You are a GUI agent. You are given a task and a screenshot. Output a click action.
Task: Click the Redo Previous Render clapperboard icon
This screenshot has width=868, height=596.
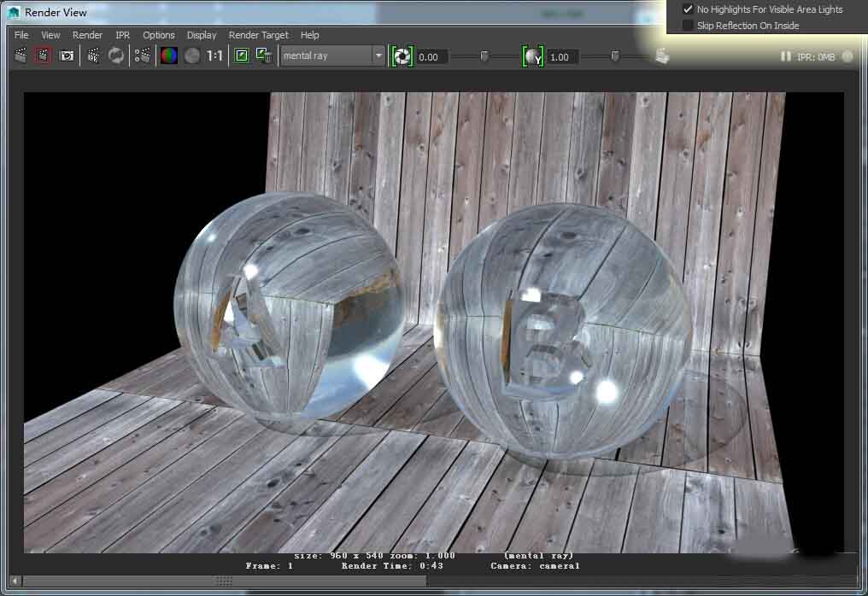click(21, 56)
